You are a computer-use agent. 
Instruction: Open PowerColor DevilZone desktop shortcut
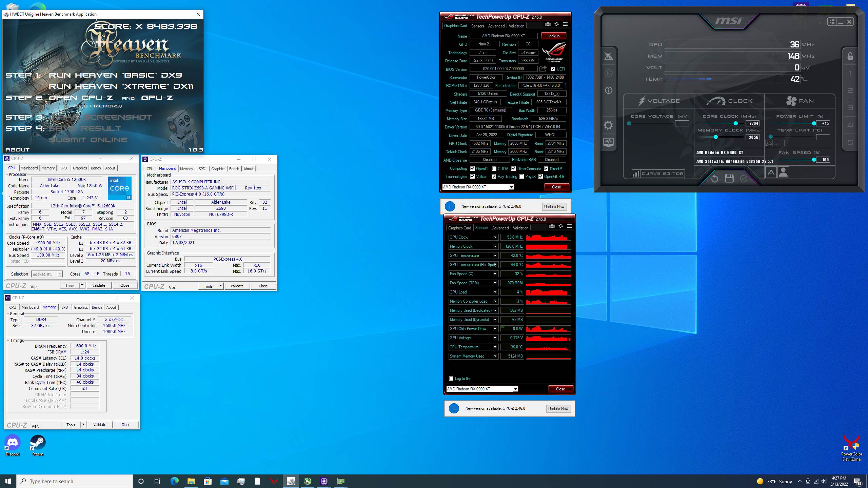[851, 448]
